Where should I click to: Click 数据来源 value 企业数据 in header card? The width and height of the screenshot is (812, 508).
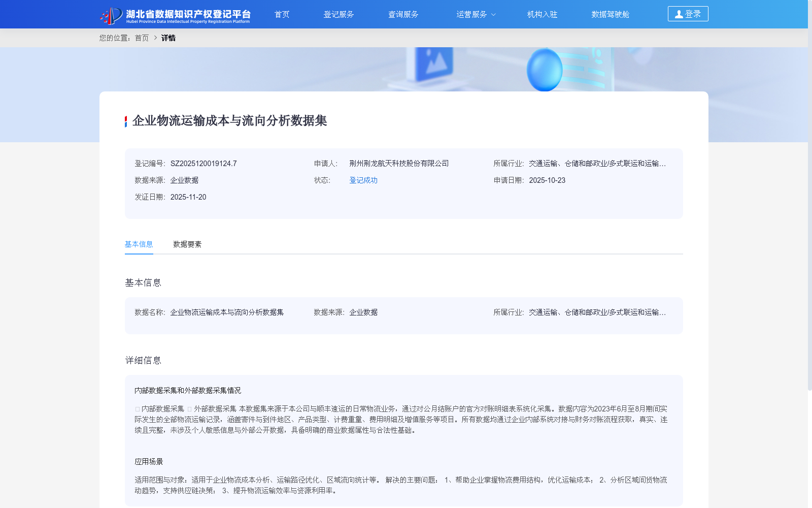184,180
